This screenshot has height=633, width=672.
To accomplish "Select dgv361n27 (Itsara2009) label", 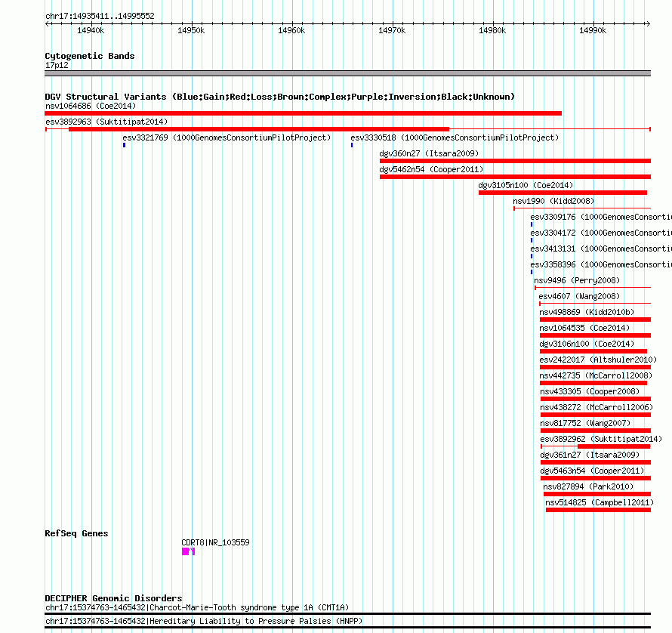I will (x=590, y=455).
